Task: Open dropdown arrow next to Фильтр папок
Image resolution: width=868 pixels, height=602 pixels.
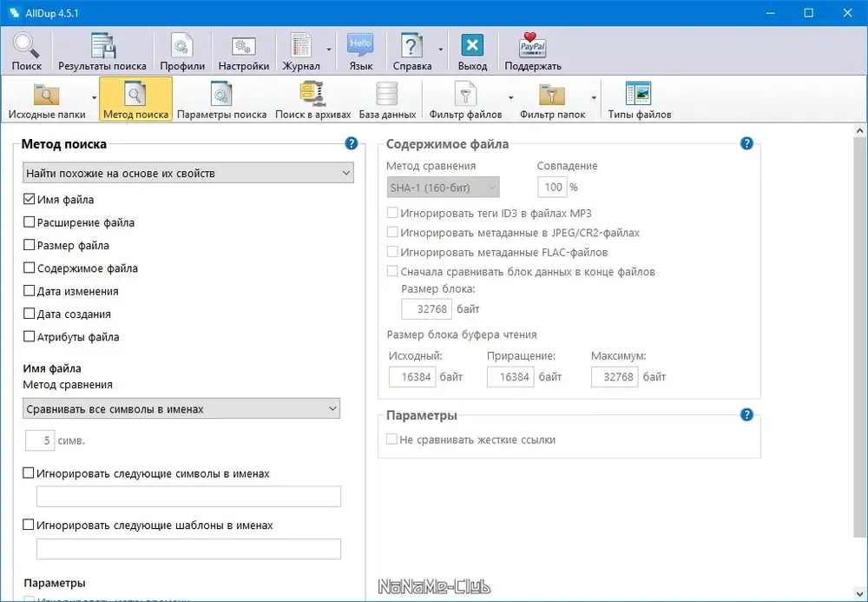Action: [594, 98]
